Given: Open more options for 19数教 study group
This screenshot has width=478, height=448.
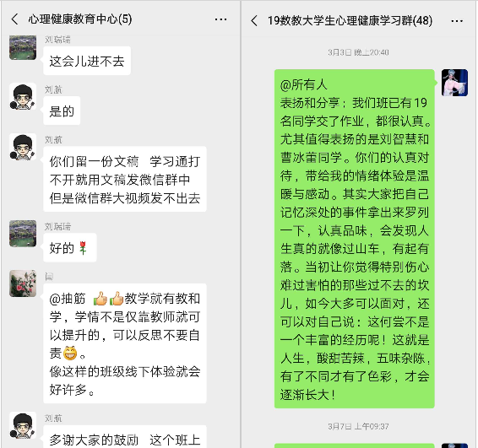Looking at the screenshot, I should [457, 21].
